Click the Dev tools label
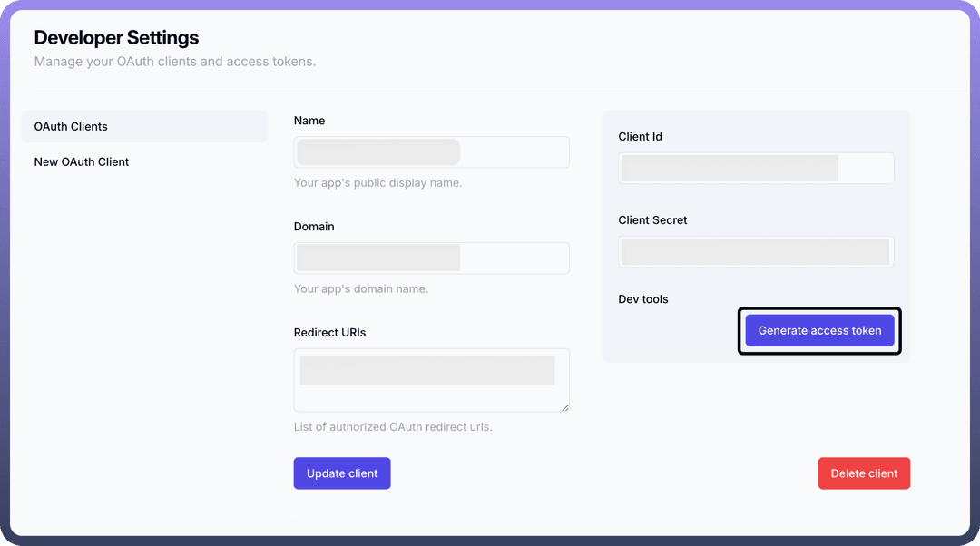Screen dimensions: 980x546 642,299
